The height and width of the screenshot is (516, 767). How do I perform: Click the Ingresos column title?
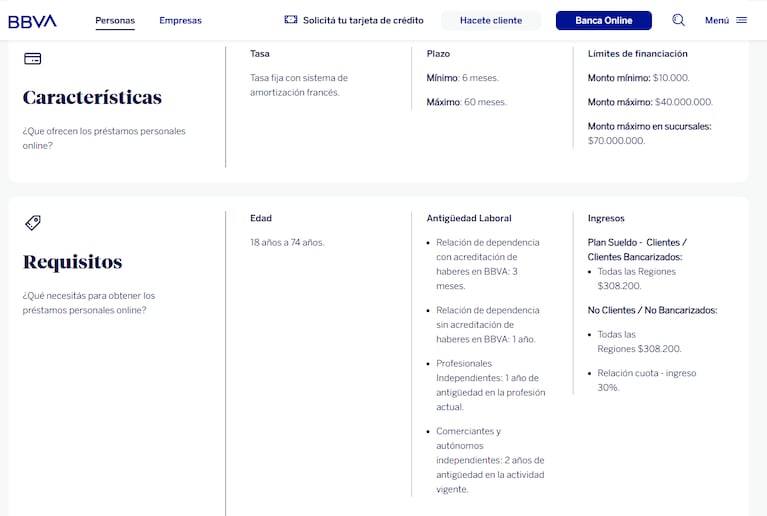click(x=606, y=218)
